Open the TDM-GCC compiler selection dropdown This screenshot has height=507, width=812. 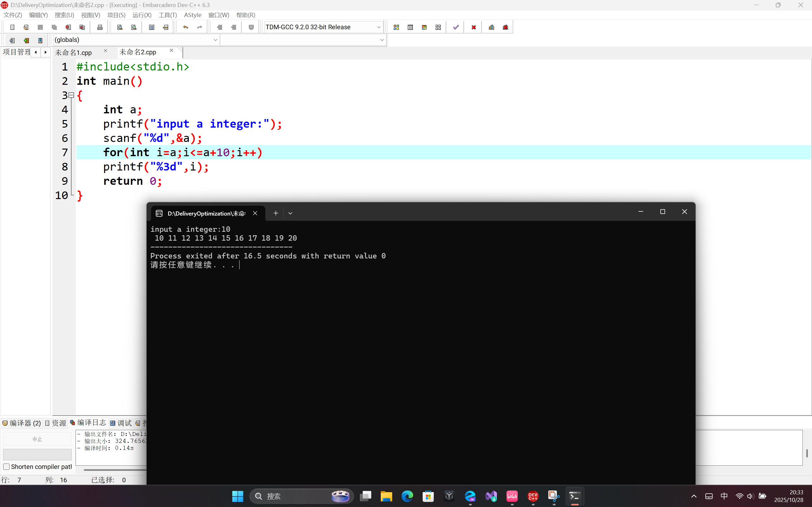coord(379,27)
